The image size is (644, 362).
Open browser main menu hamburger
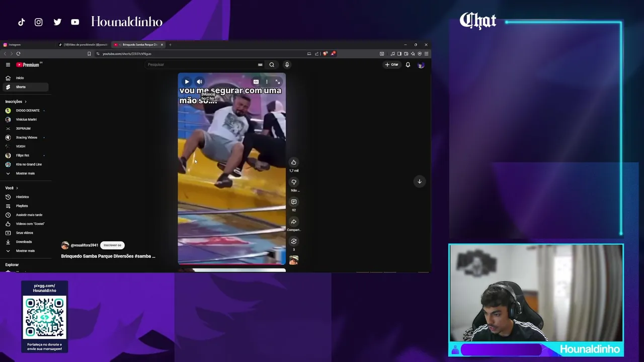click(426, 54)
